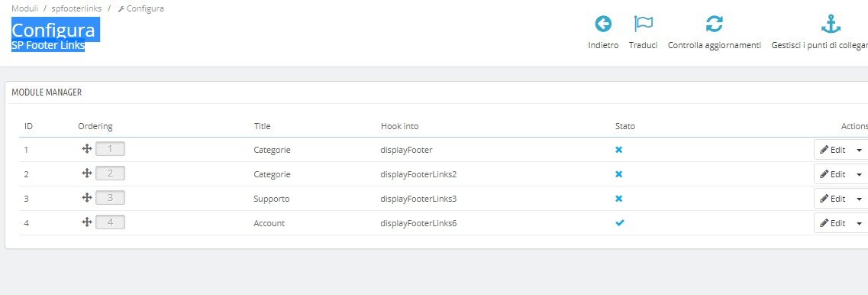The width and height of the screenshot is (868, 295).
Task: Click the ordering field with value 1
Action: click(110, 148)
